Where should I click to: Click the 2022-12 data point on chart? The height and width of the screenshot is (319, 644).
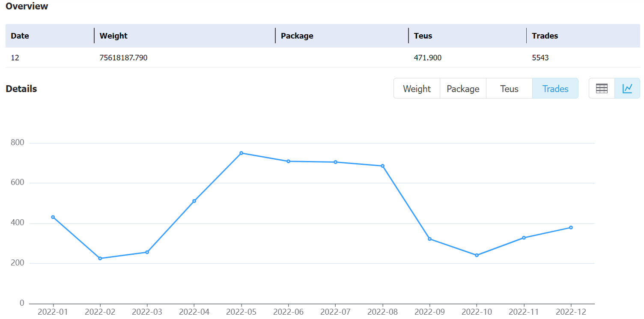(x=571, y=227)
